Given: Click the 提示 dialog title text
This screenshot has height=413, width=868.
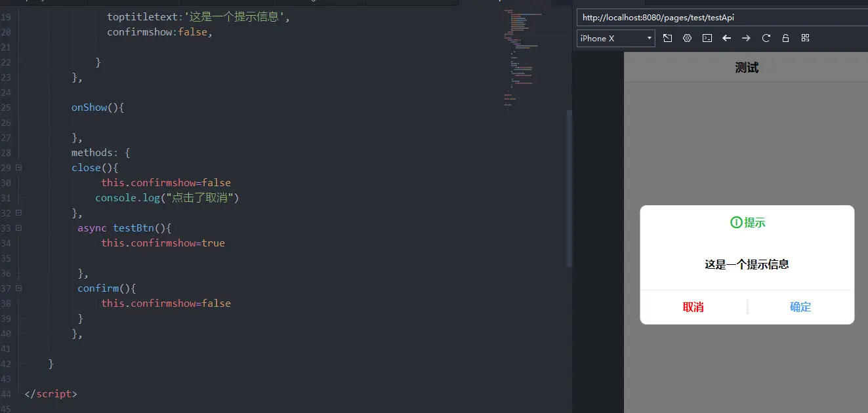Looking at the screenshot, I should tap(754, 223).
